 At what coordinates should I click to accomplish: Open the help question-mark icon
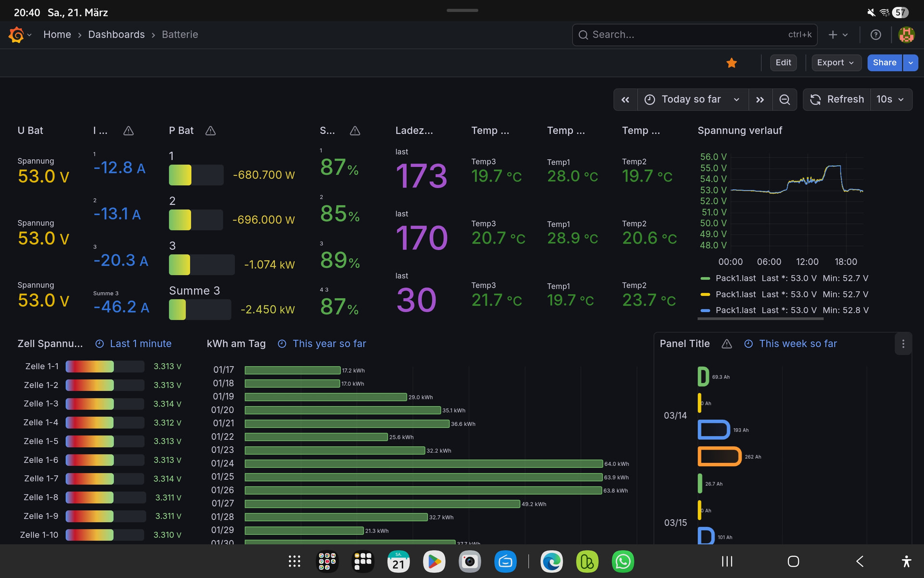[875, 35]
